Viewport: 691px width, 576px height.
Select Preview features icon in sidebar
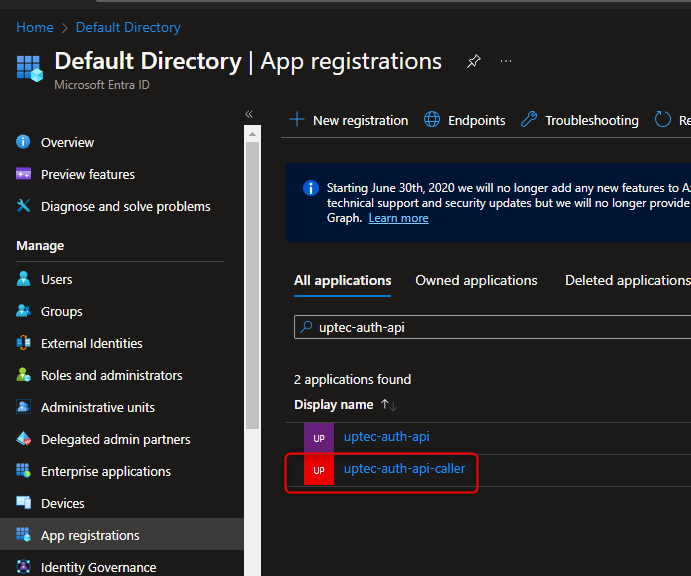24,175
